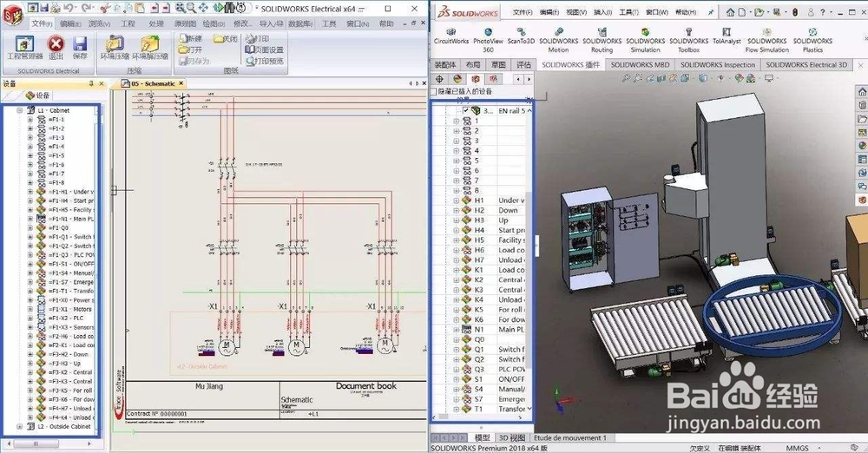Click 打印 in the 图纸 group
Screen dimensions: 868x453
click(x=258, y=39)
